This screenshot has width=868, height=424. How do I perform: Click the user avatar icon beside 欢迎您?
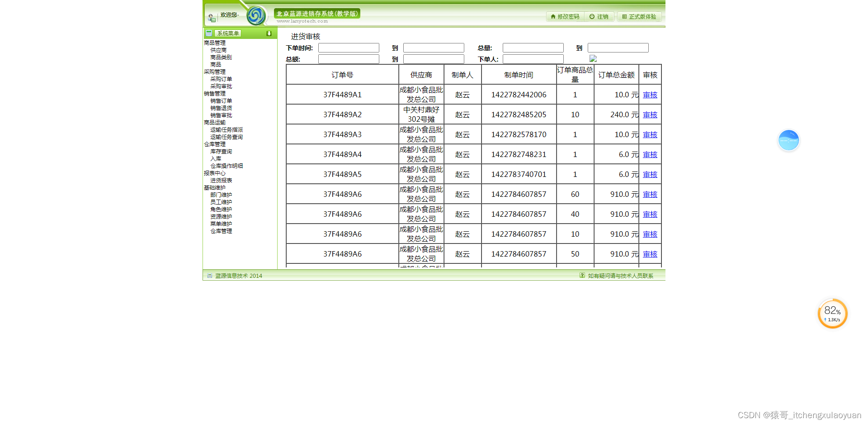(212, 18)
